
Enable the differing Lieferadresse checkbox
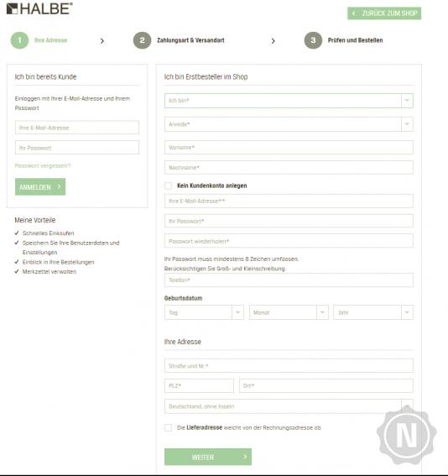(x=169, y=427)
